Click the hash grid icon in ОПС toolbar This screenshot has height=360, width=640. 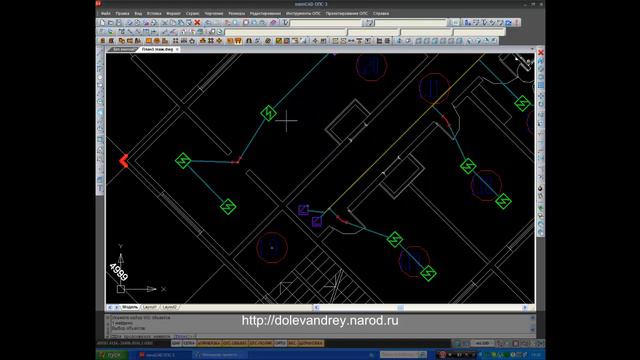point(211,41)
